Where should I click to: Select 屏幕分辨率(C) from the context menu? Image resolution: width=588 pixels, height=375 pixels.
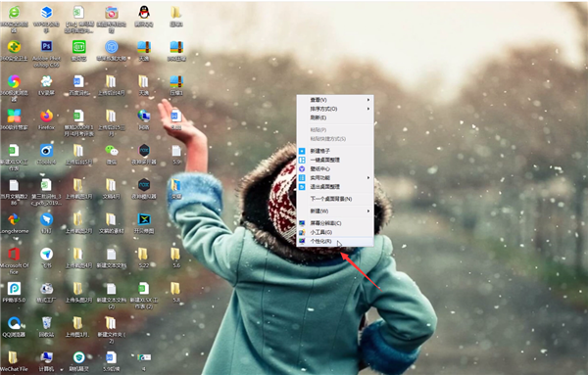335,223
